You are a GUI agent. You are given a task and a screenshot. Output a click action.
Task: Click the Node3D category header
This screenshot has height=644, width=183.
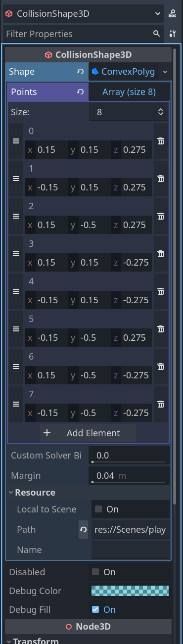pos(89,627)
